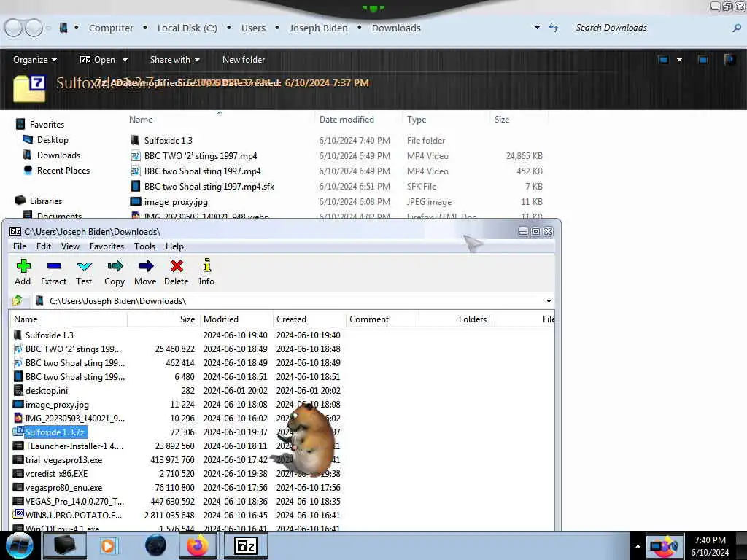The width and height of the screenshot is (747, 560).
Task: Open Share with dropdown in Explorer
Action: (175, 60)
